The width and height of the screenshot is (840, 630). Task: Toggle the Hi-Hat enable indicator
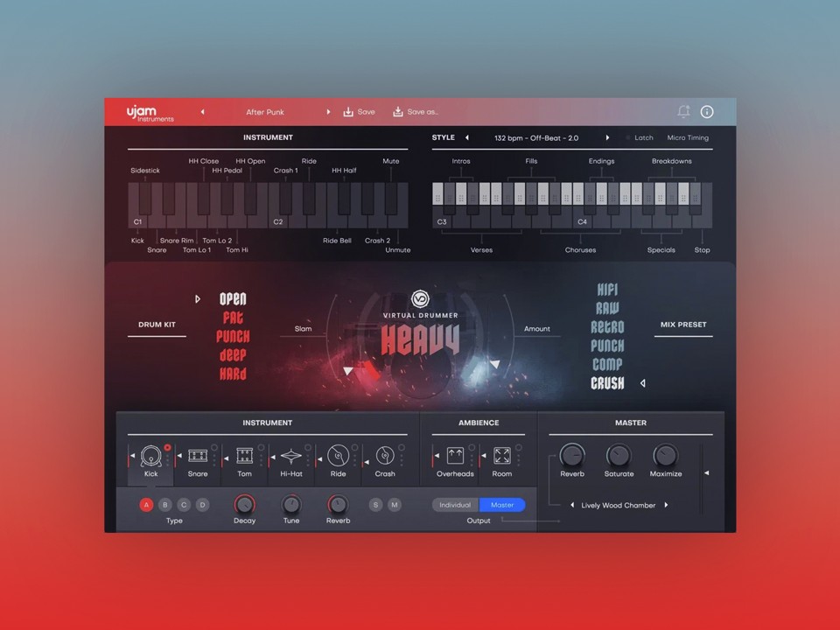click(x=308, y=447)
